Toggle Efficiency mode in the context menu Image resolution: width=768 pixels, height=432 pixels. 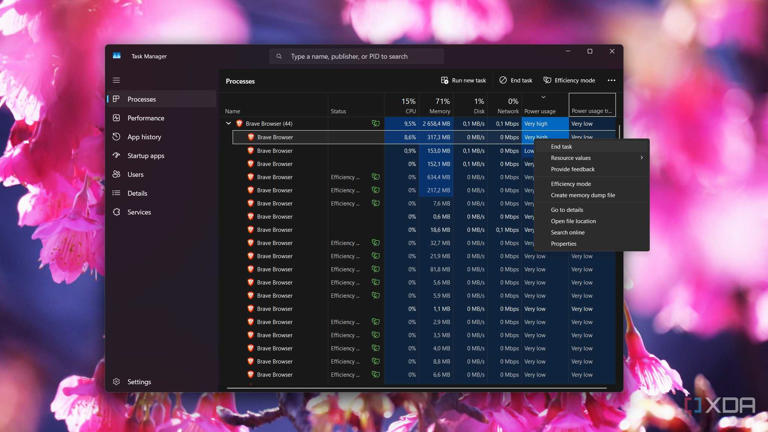click(571, 184)
